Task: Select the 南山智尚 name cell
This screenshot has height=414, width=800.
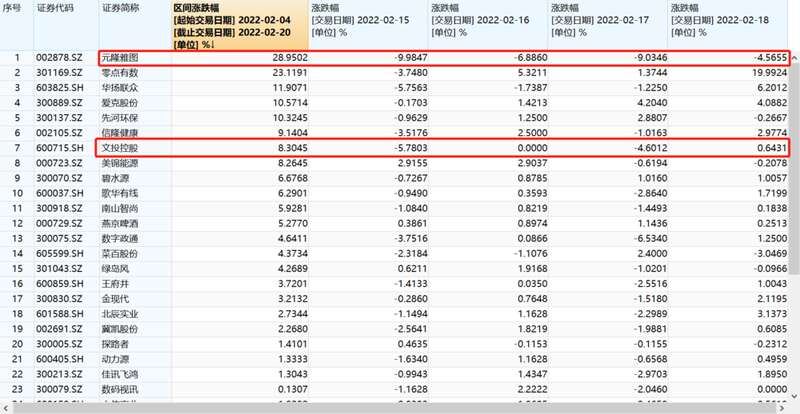Action: (120, 208)
